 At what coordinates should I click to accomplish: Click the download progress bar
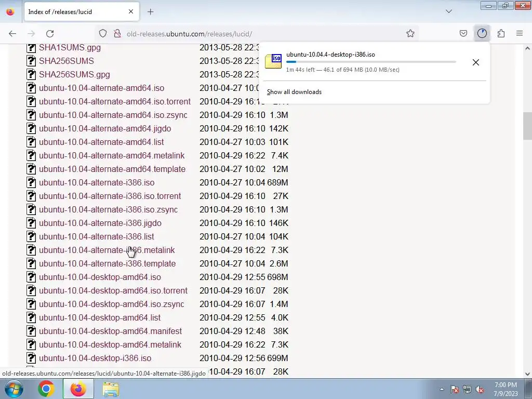coord(371,62)
